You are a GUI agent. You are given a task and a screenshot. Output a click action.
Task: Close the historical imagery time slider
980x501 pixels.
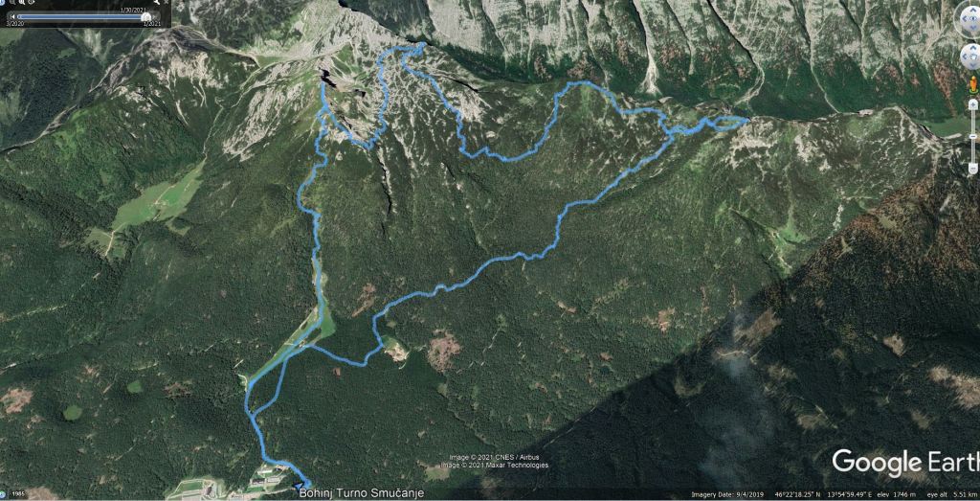click(167, 2)
